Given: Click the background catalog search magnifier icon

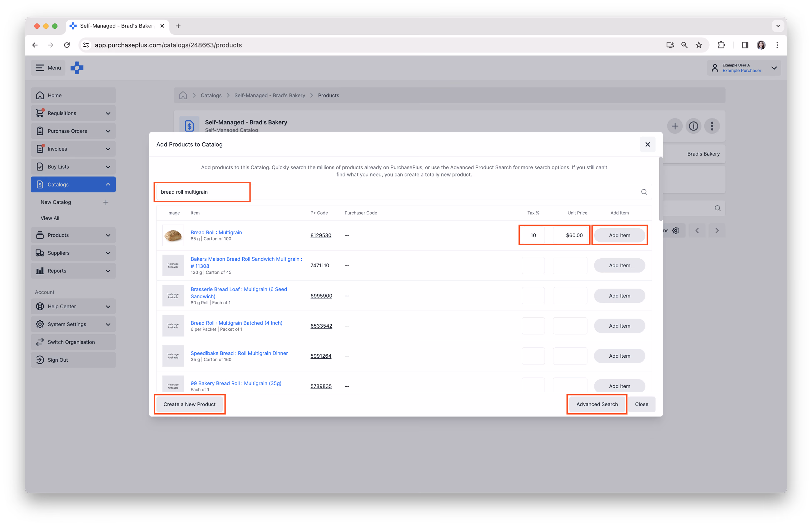Looking at the screenshot, I should (717, 208).
